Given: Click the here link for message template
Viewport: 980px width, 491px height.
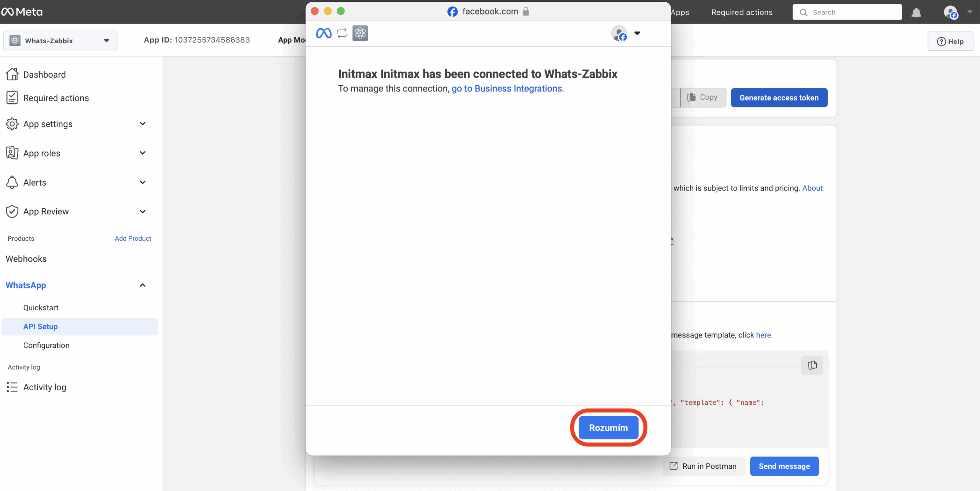Looking at the screenshot, I should point(764,335).
